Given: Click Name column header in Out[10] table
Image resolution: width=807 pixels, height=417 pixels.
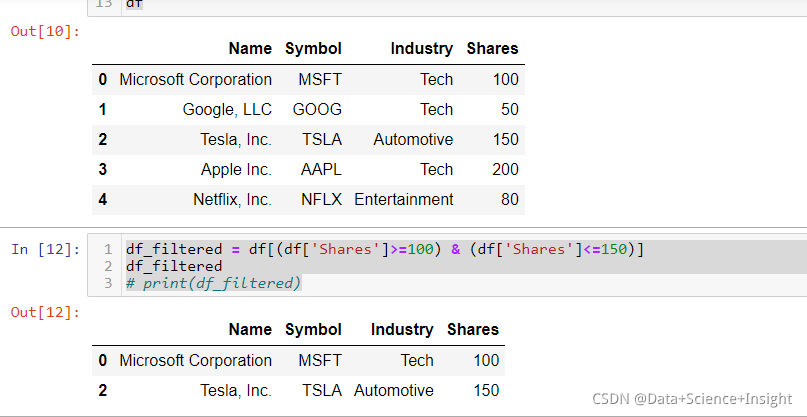Looking at the screenshot, I should [x=249, y=48].
